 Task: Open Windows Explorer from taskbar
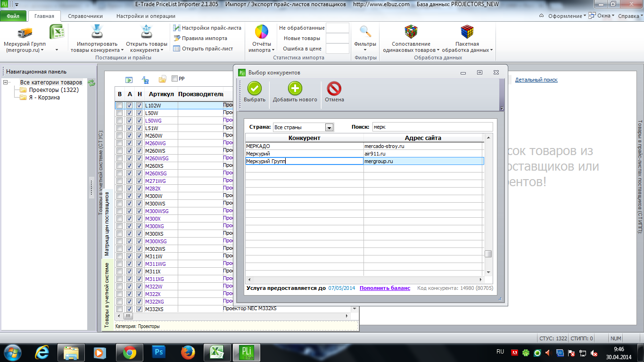point(71,352)
